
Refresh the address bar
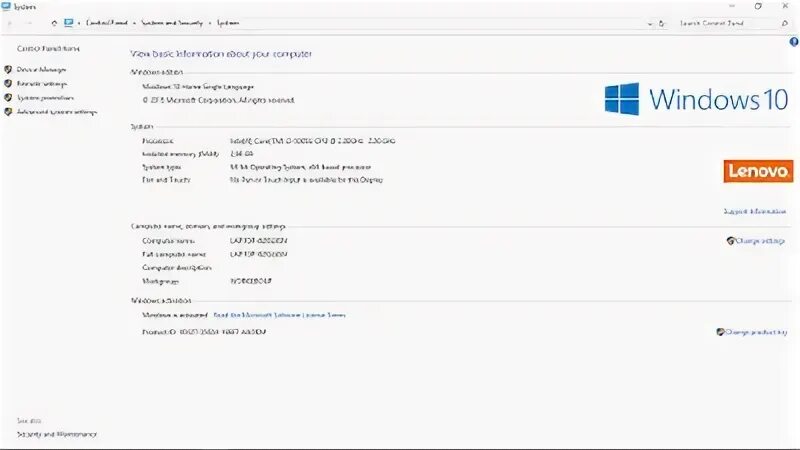(662, 23)
